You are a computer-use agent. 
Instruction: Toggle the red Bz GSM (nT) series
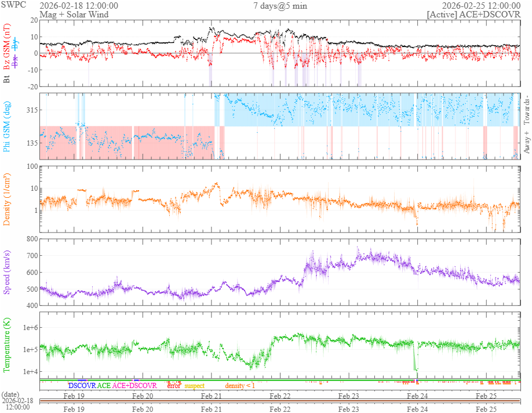tap(7, 46)
